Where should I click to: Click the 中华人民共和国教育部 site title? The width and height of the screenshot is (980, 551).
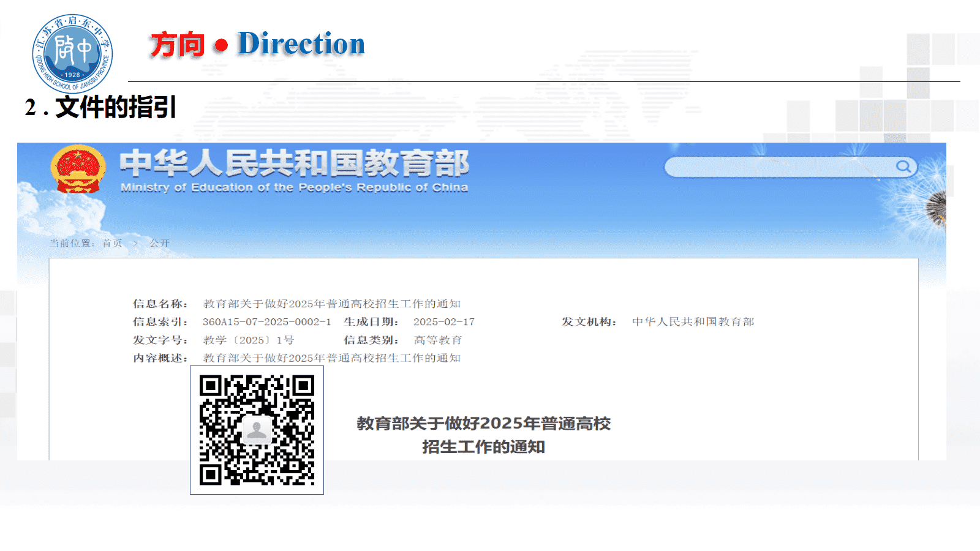click(x=295, y=163)
